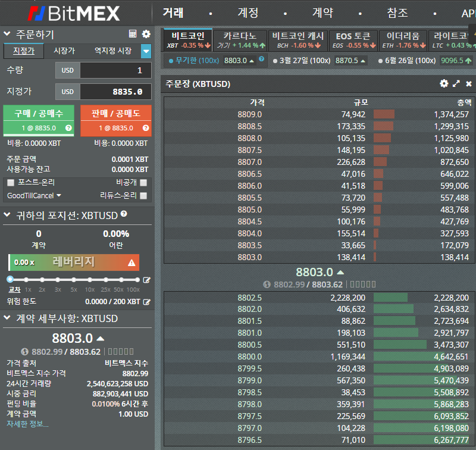Click the 규모 (size) column header

(x=361, y=102)
